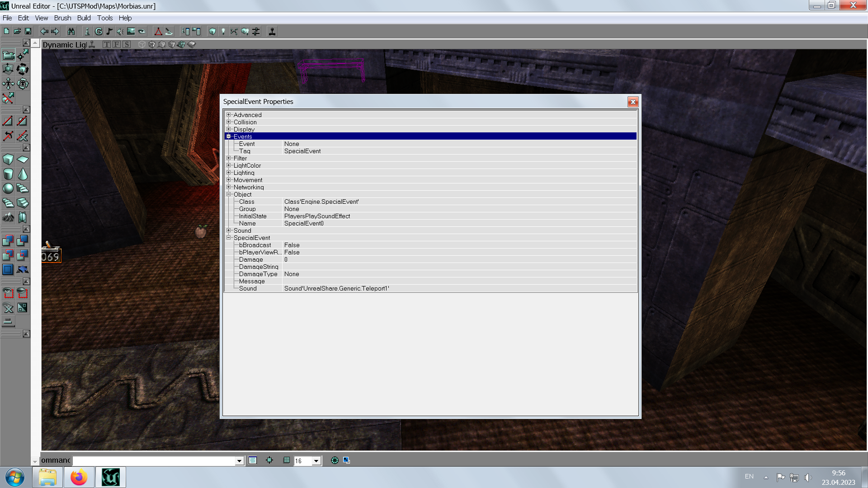Select the Cylinder brush builder

8,174
